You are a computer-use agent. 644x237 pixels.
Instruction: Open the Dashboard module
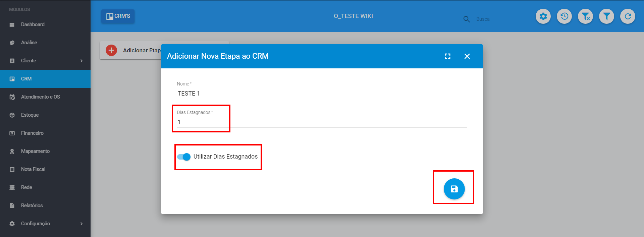tap(45, 24)
